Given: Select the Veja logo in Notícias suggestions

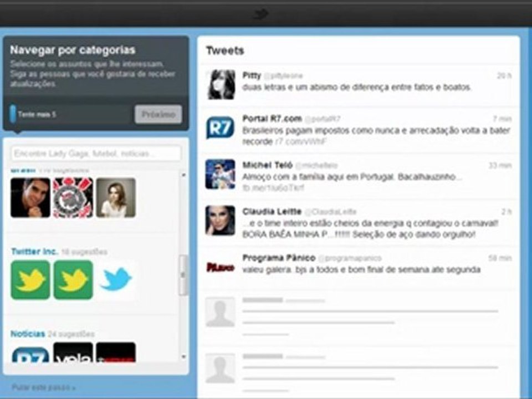Looking at the screenshot, I should [x=73, y=353].
